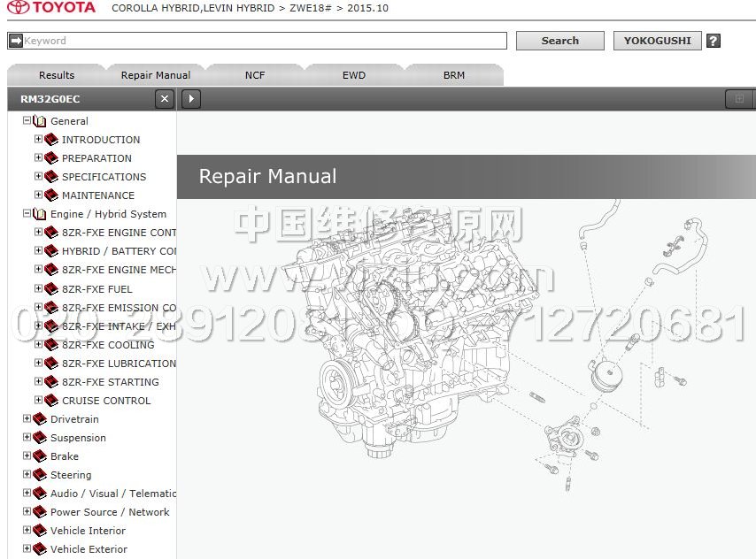Expand the Suspension tree node
756x559 pixels.
tap(27, 438)
